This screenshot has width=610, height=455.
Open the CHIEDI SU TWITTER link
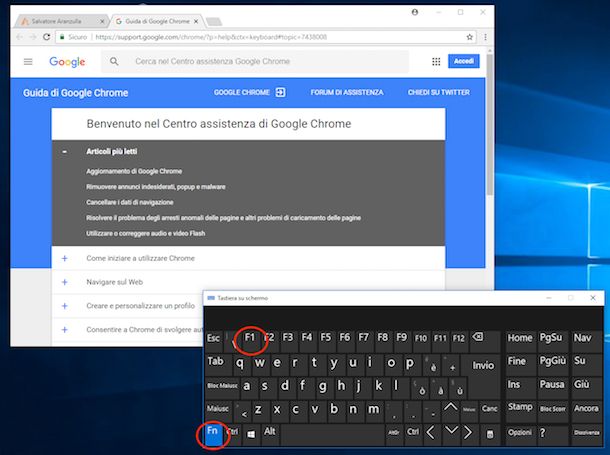(438, 93)
